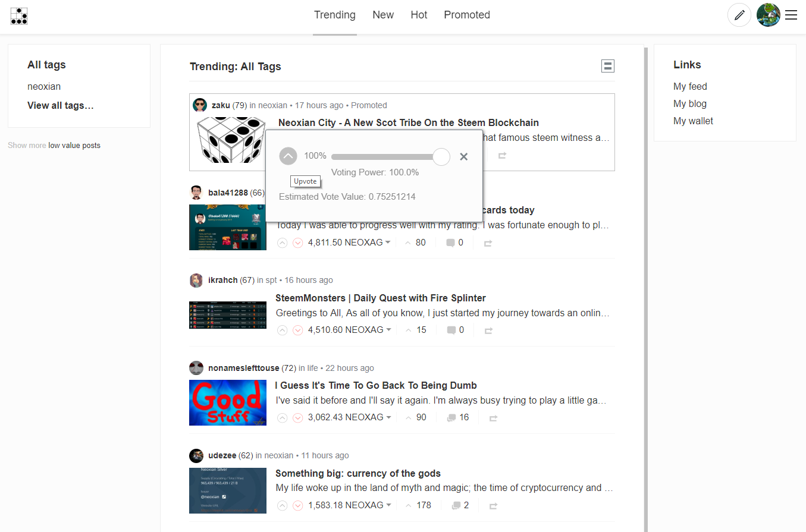Click the upvote arrow in vote popup
This screenshot has height=532, width=806.
pos(288,156)
